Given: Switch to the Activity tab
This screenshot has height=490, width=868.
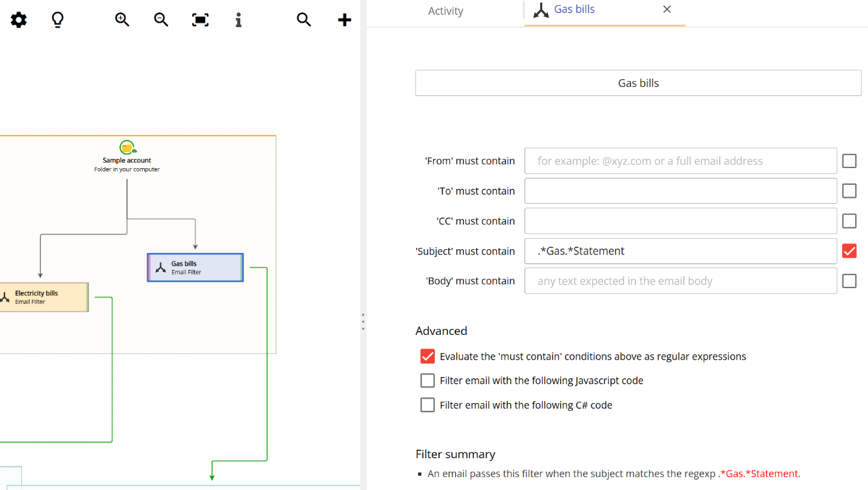Looking at the screenshot, I should [x=445, y=11].
